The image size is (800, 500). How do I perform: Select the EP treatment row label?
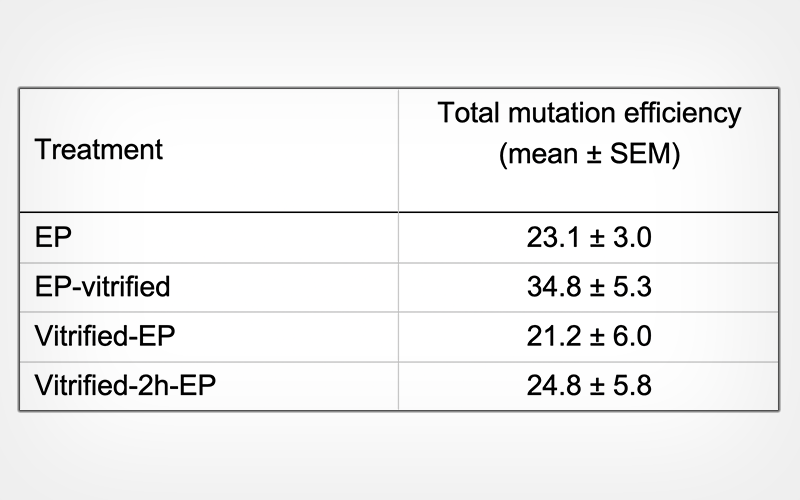point(49,237)
